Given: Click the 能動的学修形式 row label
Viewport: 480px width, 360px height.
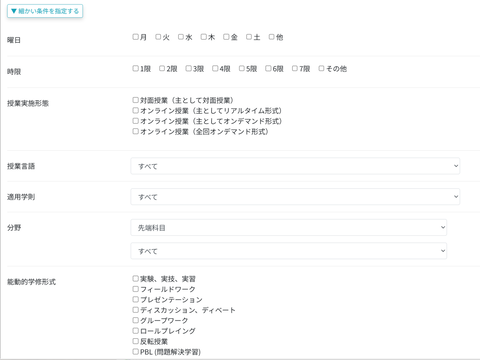Looking at the screenshot, I should 31,282.
